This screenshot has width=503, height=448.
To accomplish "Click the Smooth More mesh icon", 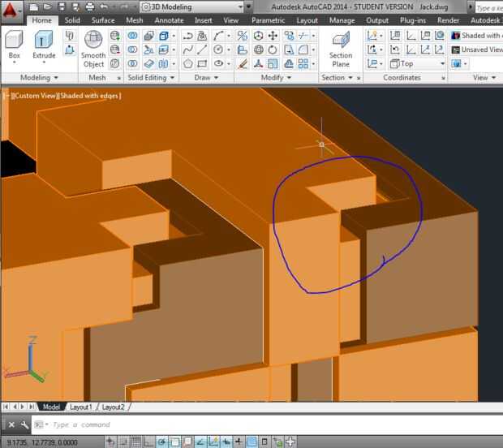I will point(115,36).
